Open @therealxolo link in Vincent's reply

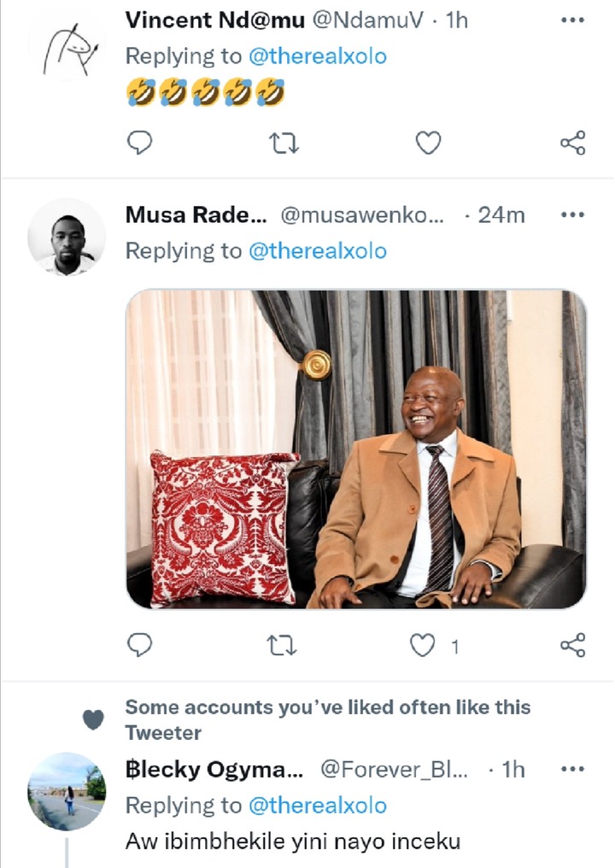pyautogui.click(x=317, y=56)
